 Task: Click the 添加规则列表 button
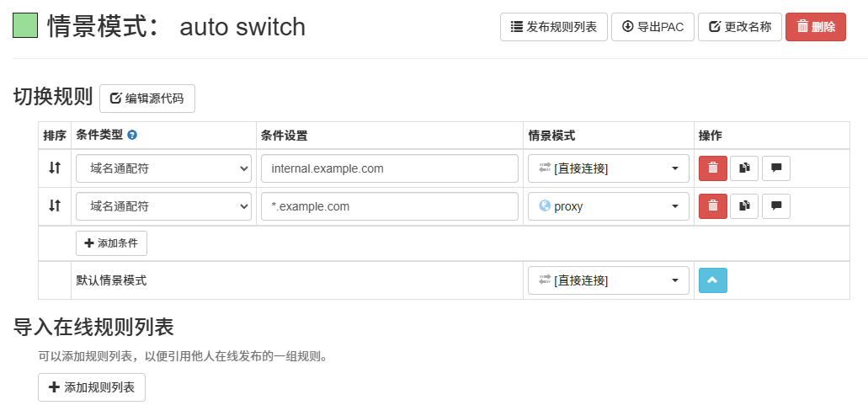92,387
